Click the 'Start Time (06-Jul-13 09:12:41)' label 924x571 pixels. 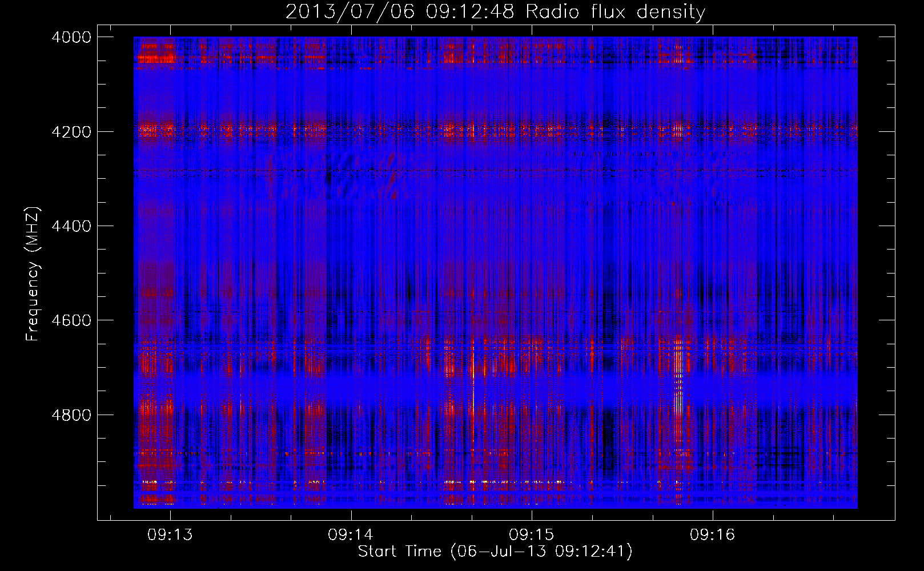[x=495, y=552]
